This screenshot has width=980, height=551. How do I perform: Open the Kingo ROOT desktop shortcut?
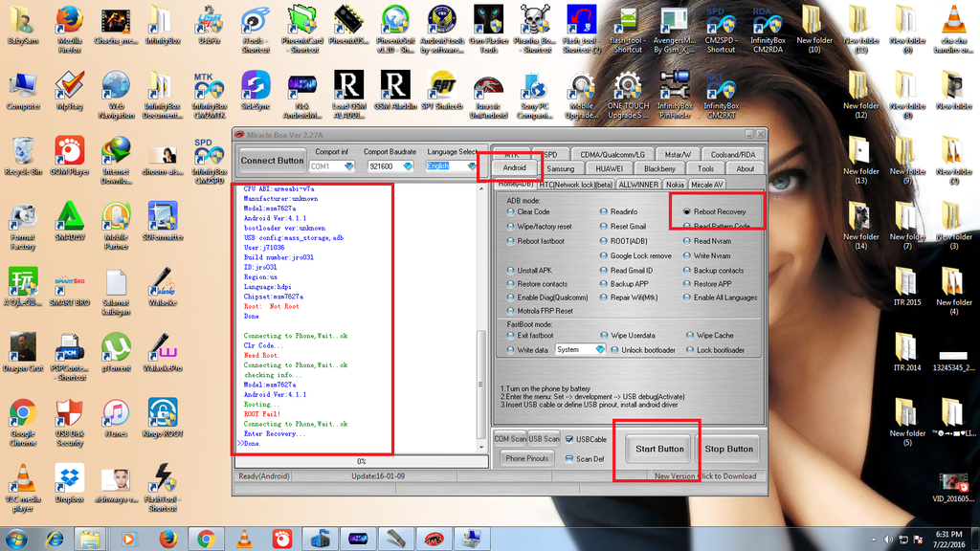coord(163,414)
